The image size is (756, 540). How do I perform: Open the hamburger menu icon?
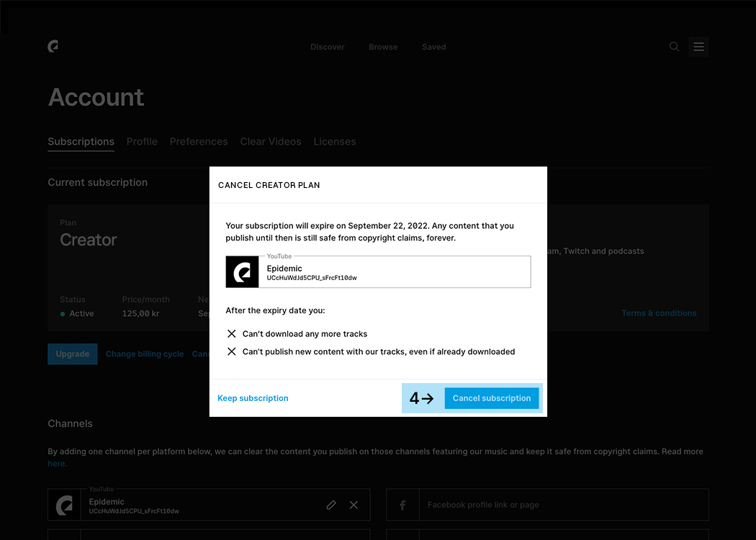pos(698,47)
